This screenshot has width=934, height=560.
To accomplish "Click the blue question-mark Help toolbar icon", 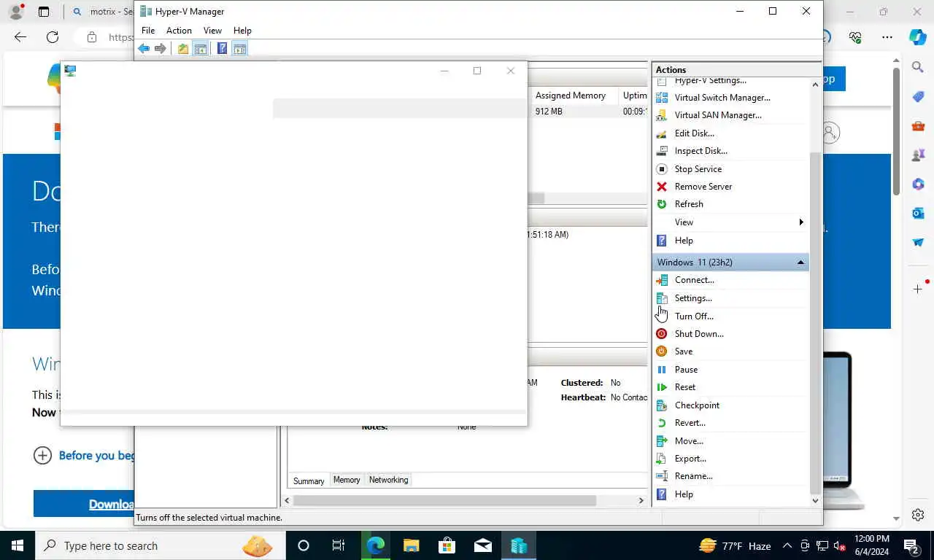I will pyautogui.click(x=222, y=49).
